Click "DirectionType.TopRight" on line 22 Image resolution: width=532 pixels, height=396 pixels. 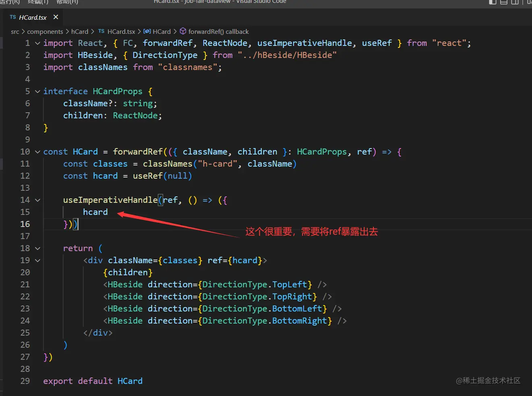click(x=257, y=297)
